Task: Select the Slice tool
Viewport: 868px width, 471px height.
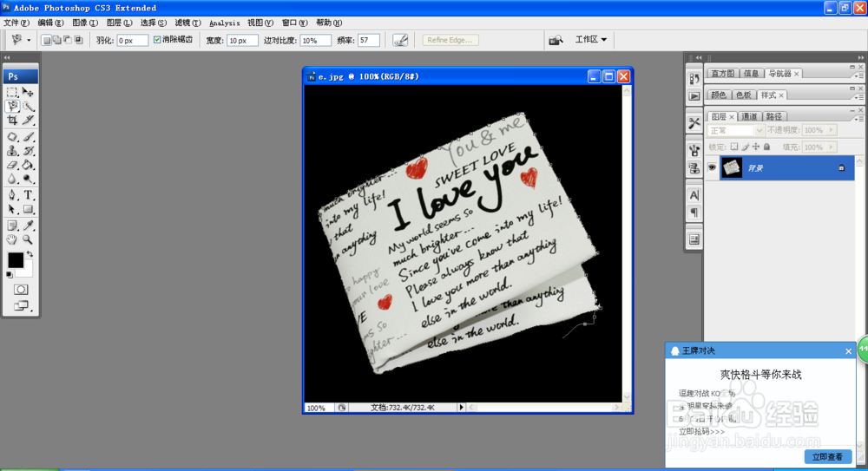Action: pos(29,120)
